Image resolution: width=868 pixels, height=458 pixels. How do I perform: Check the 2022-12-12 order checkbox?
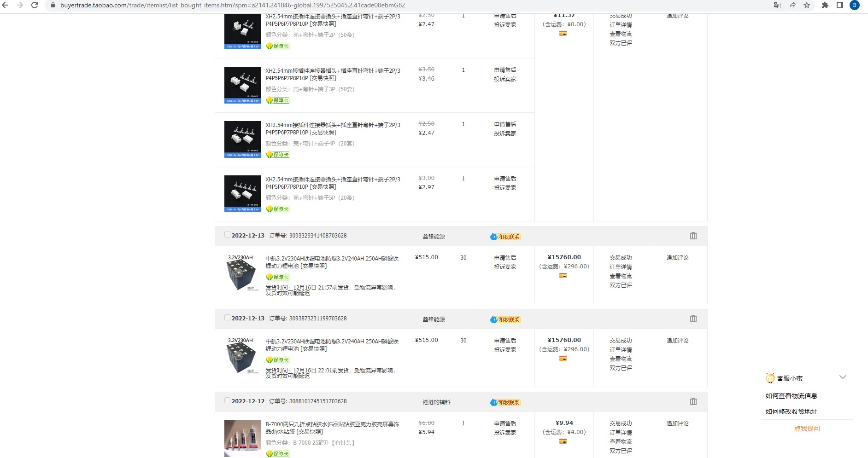[x=227, y=400]
